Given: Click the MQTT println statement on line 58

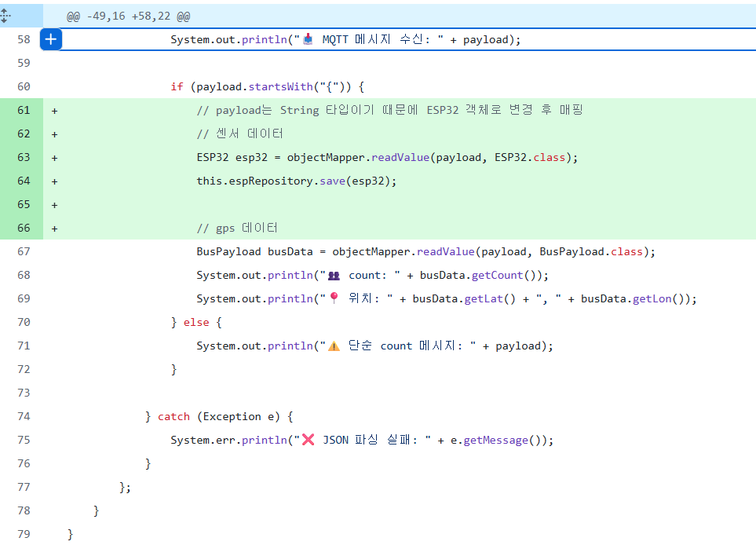Looking at the screenshot, I should pyautogui.click(x=345, y=39).
